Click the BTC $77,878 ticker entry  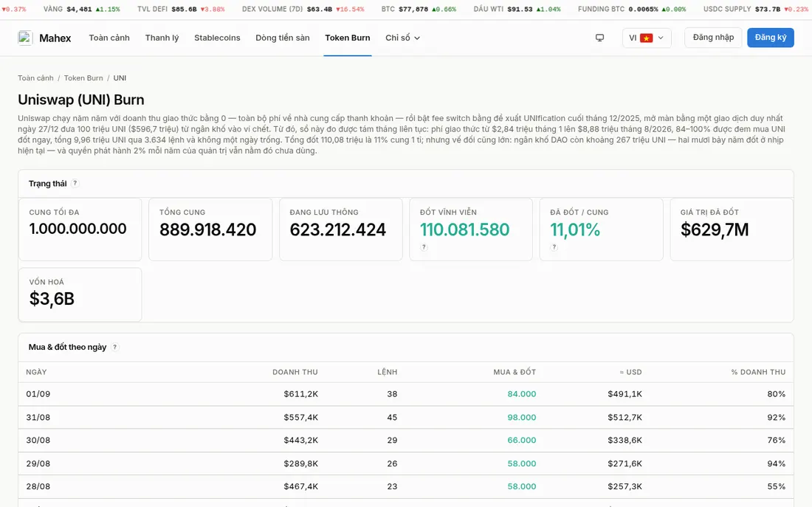[419, 10]
